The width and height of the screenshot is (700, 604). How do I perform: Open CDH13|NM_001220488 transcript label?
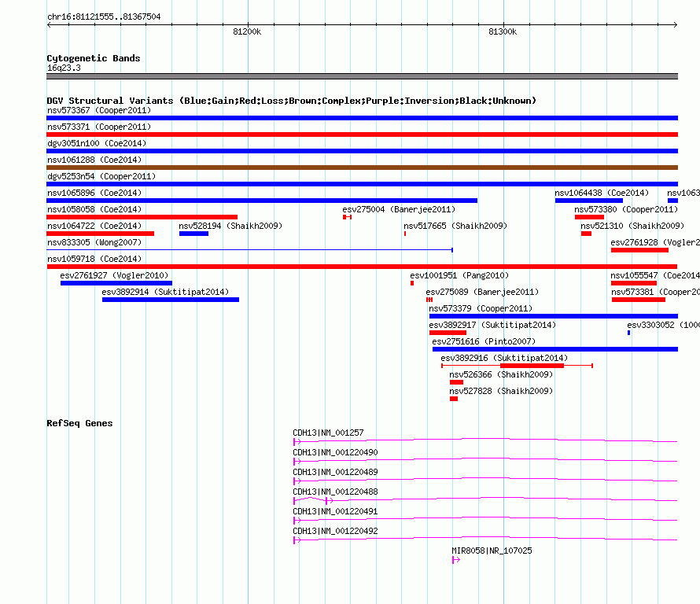tap(335, 492)
